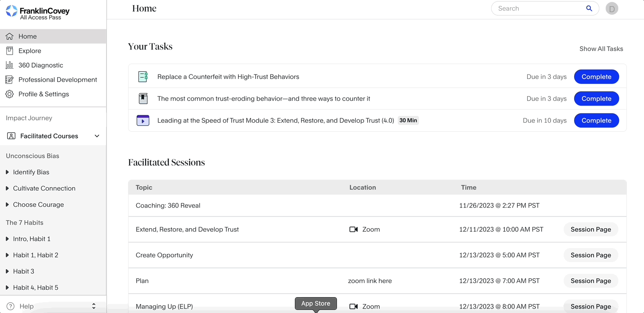Expand the Identify Bias tree item
The image size is (644, 313).
[7, 172]
